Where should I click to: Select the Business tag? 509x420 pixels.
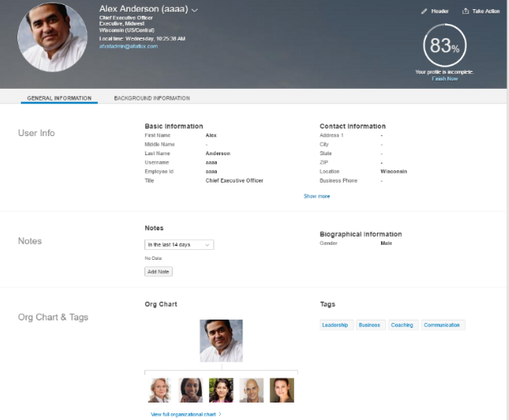click(370, 325)
